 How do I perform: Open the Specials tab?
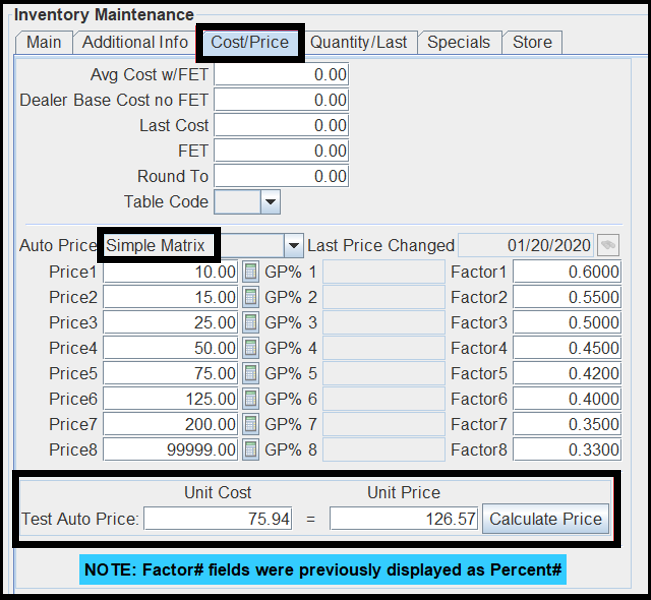pyautogui.click(x=459, y=42)
